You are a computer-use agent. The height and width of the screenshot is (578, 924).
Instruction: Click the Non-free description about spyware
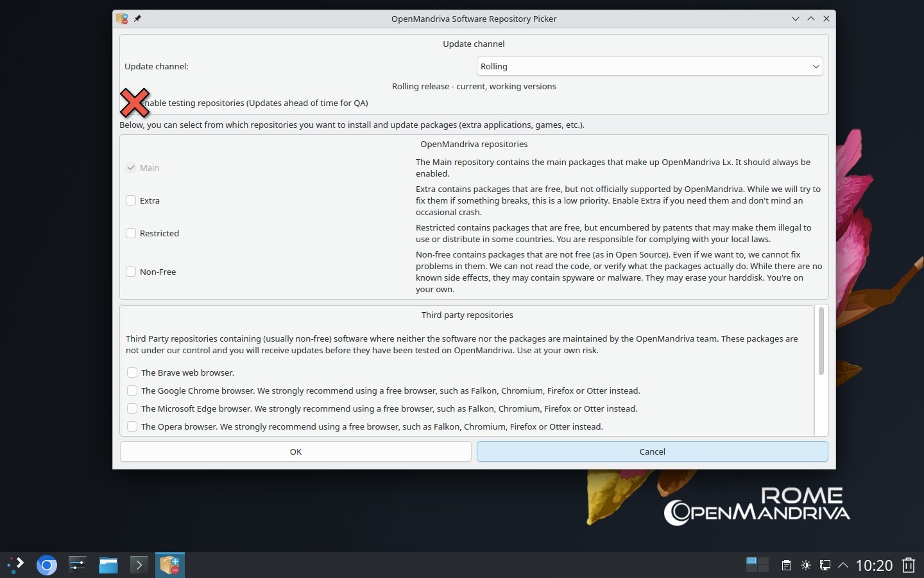(x=619, y=272)
